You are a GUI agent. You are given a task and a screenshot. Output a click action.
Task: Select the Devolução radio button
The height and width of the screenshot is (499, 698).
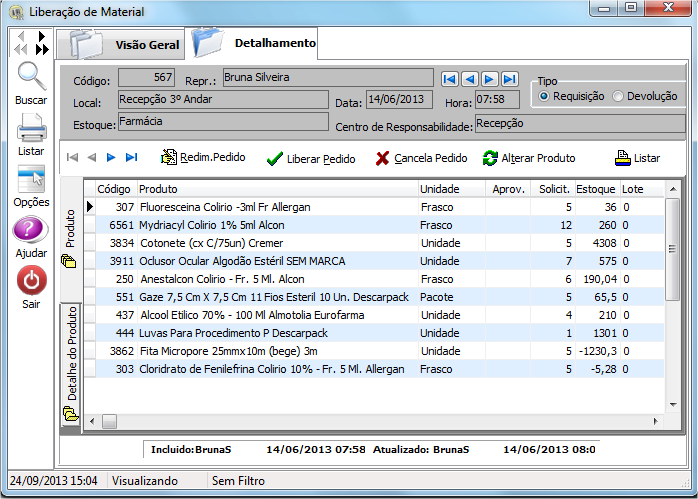(x=618, y=96)
